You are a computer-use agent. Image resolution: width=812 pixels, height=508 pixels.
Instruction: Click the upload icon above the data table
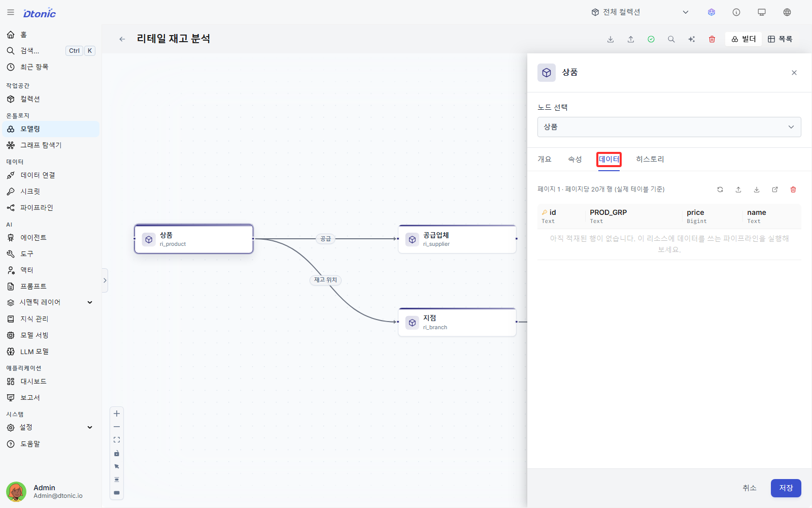(x=738, y=189)
